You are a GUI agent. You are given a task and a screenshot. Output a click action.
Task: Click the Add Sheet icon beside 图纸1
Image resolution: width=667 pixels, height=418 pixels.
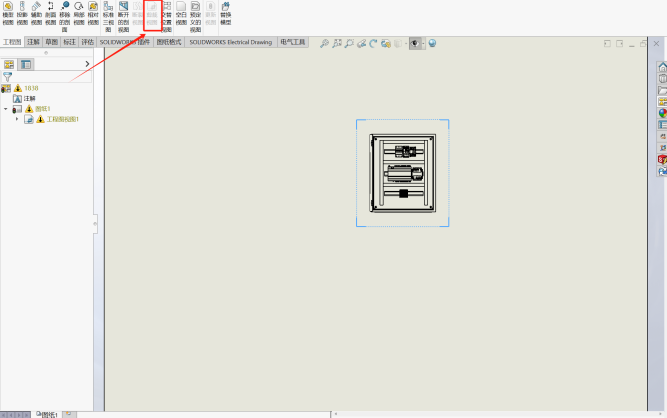(68, 414)
